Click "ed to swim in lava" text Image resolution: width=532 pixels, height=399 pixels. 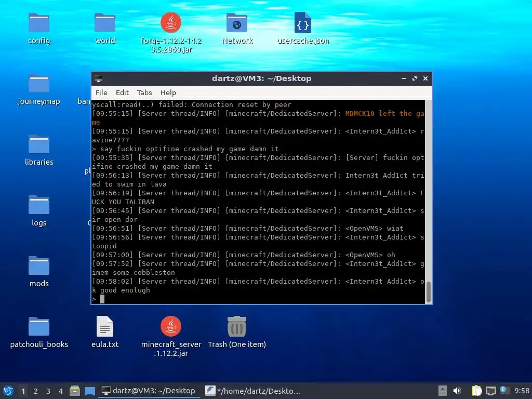tap(129, 184)
